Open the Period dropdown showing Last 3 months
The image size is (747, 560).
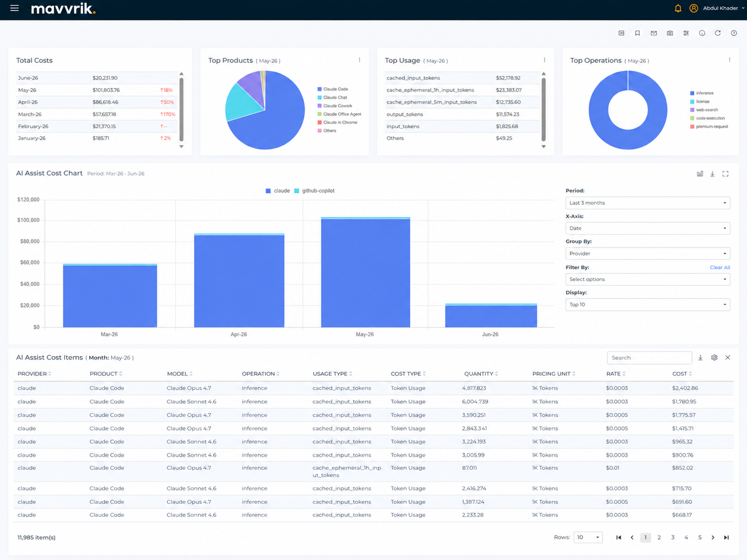pos(647,203)
